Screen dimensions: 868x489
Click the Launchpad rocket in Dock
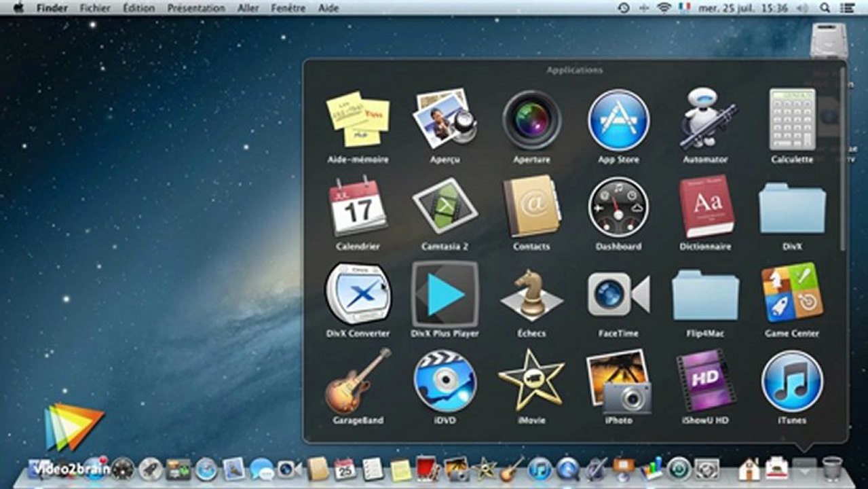(151, 469)
